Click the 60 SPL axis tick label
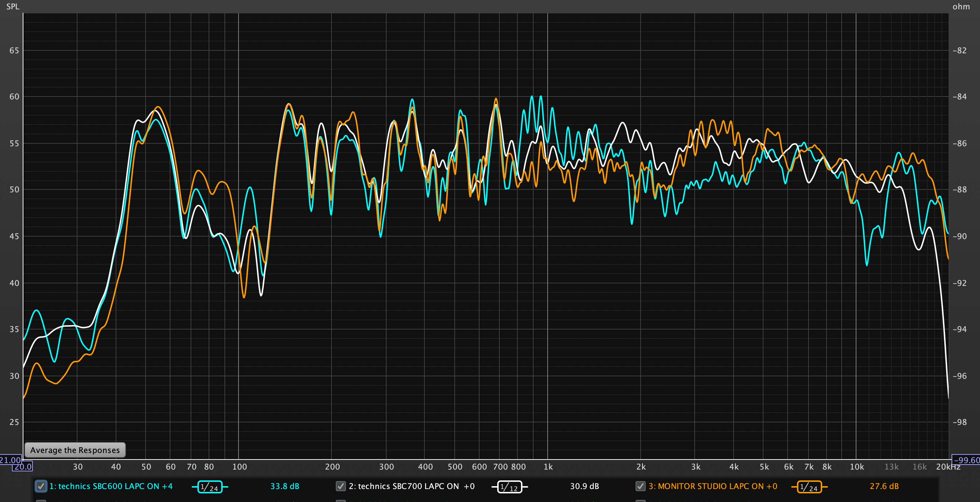 click(x=14, y=97)
